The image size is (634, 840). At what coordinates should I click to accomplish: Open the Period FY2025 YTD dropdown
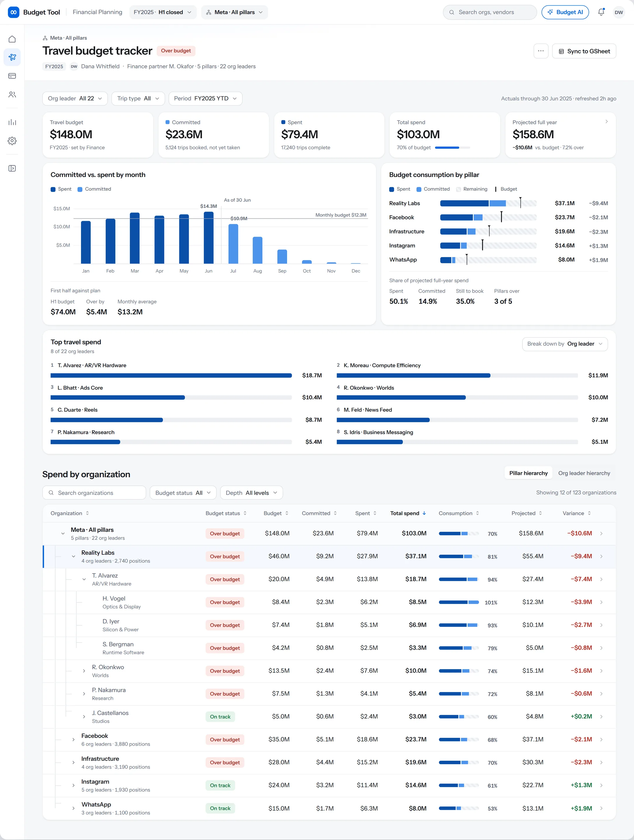tap(205, 98)
